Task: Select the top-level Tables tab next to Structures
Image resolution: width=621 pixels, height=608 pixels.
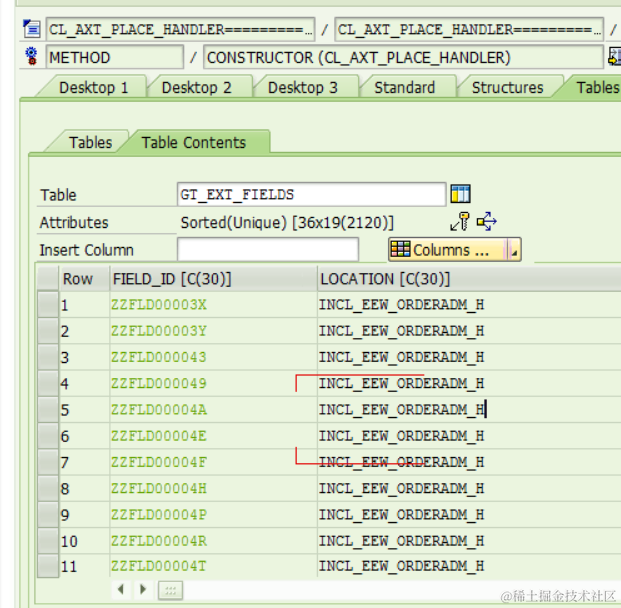Action: point(597,88)
